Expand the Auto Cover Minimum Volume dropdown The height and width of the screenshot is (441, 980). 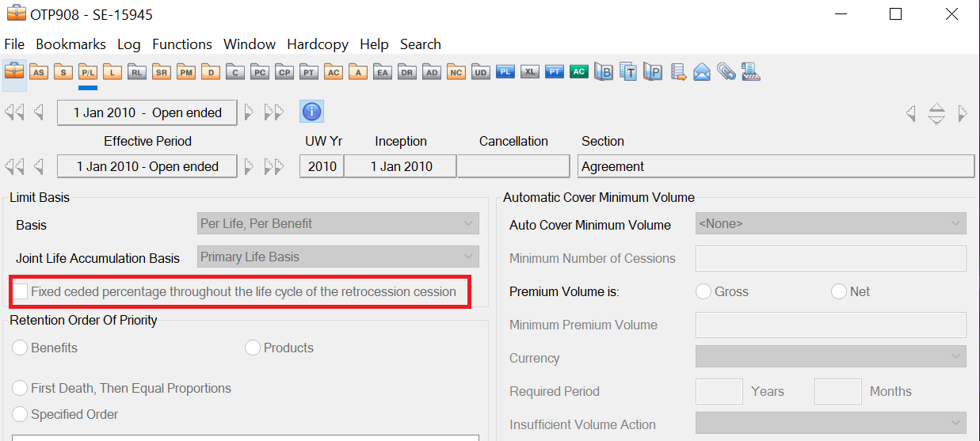[x=830, y=224]
